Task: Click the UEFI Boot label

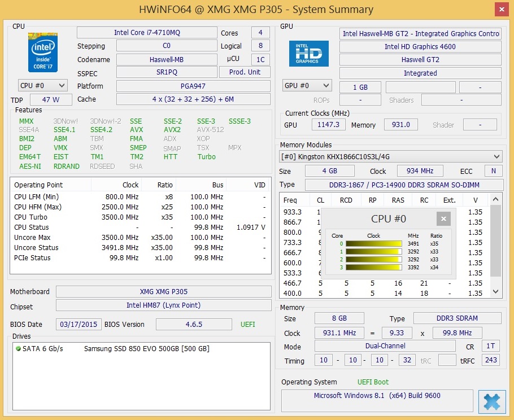Action: pos(373,382)
